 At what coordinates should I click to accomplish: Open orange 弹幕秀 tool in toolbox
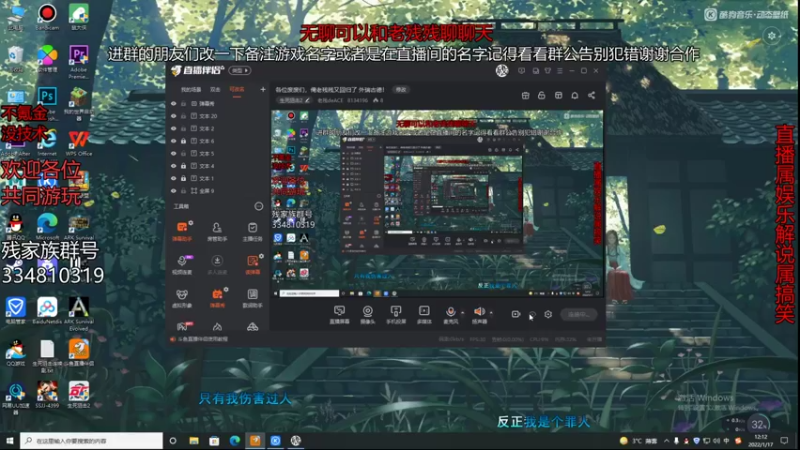pos(217,298)
